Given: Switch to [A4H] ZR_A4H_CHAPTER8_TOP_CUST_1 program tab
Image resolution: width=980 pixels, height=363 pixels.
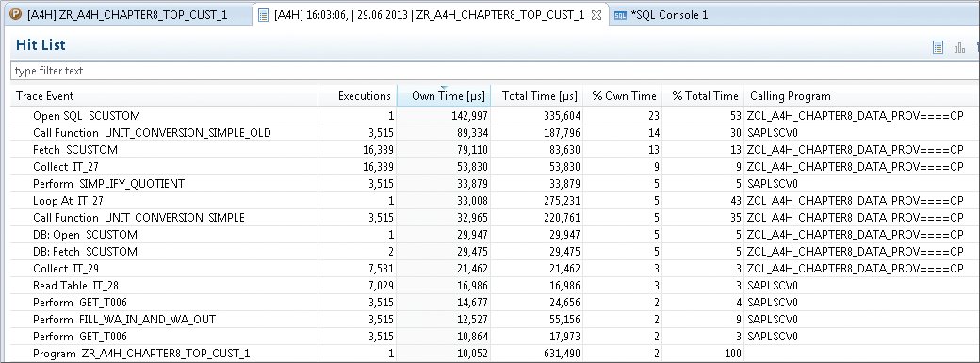Looking at the screenshot, I should pyautogui.click(x=126, y=14).
